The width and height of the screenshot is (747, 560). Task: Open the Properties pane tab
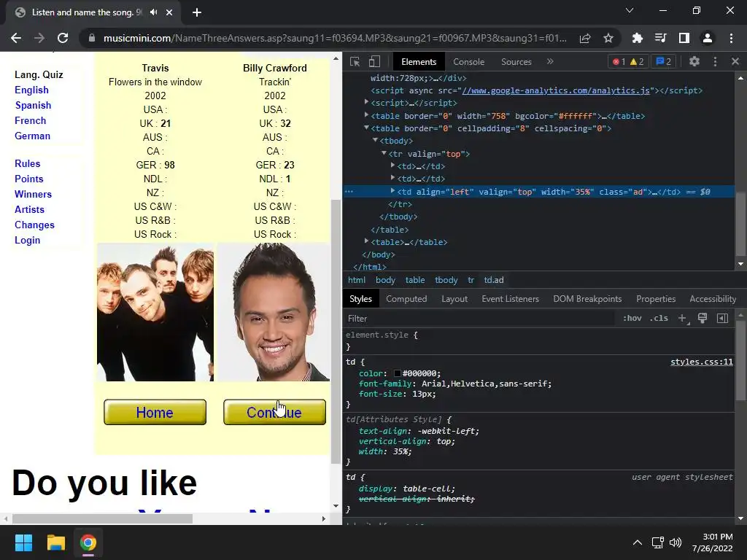[656, 299]
